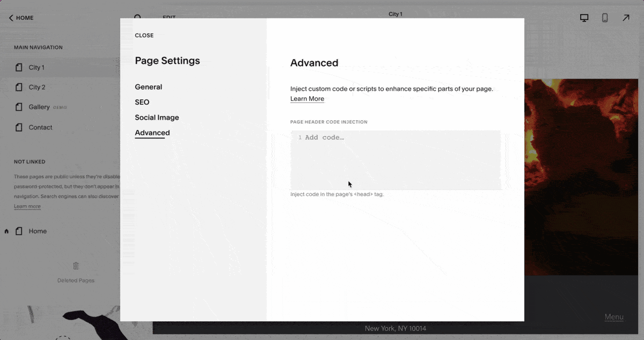Click the expand arrow icon at top right

click(x=626, y=18)
